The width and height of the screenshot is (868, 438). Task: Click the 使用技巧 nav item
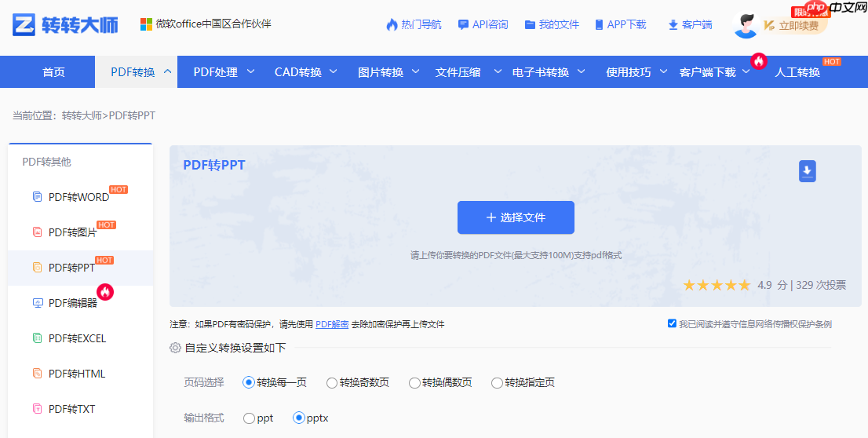coord(629,72)
